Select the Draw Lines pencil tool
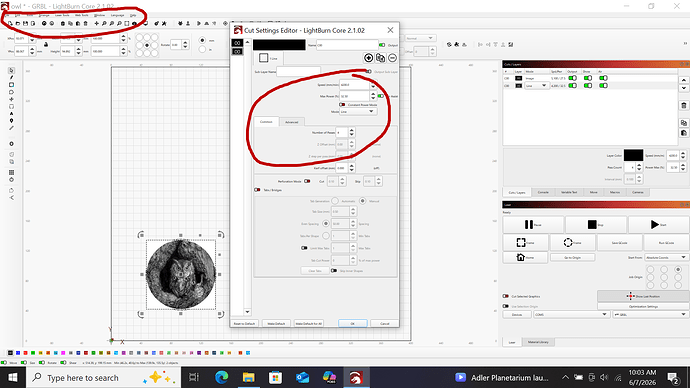The width and height of the screenshot is (690, 388). tap(11, 77)
